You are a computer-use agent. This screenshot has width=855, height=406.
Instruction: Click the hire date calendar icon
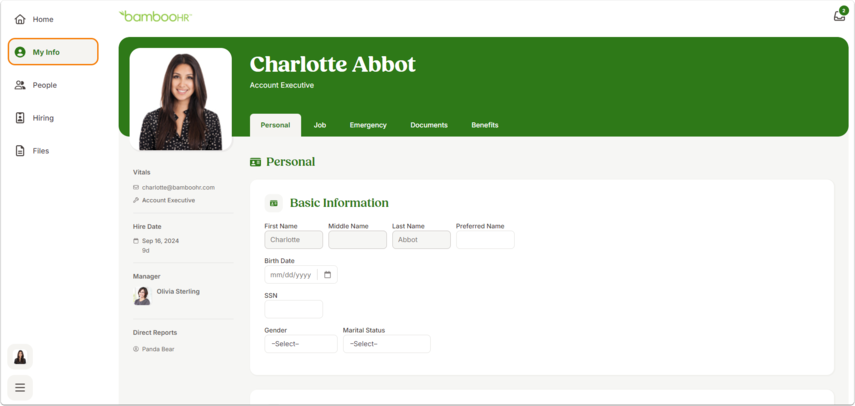pos(136,241)
